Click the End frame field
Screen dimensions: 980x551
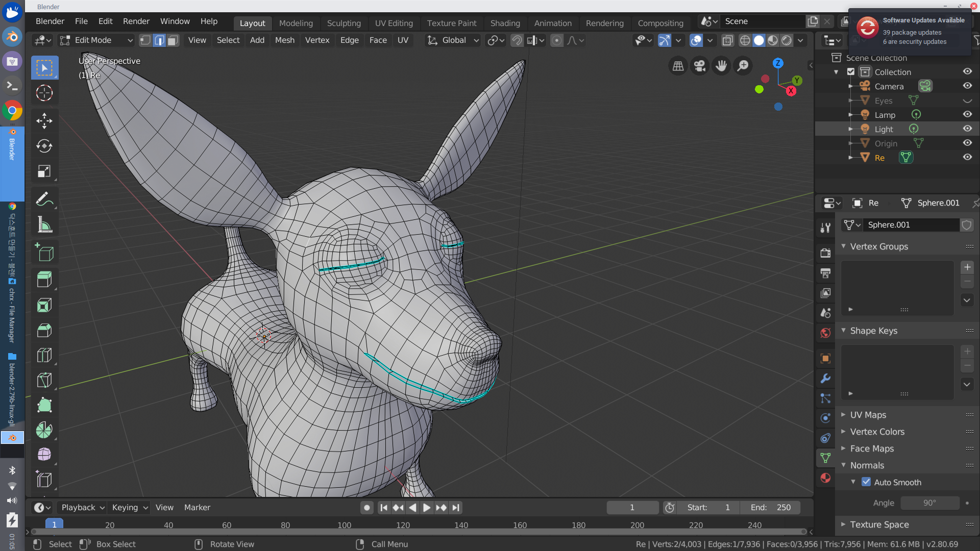771,508
